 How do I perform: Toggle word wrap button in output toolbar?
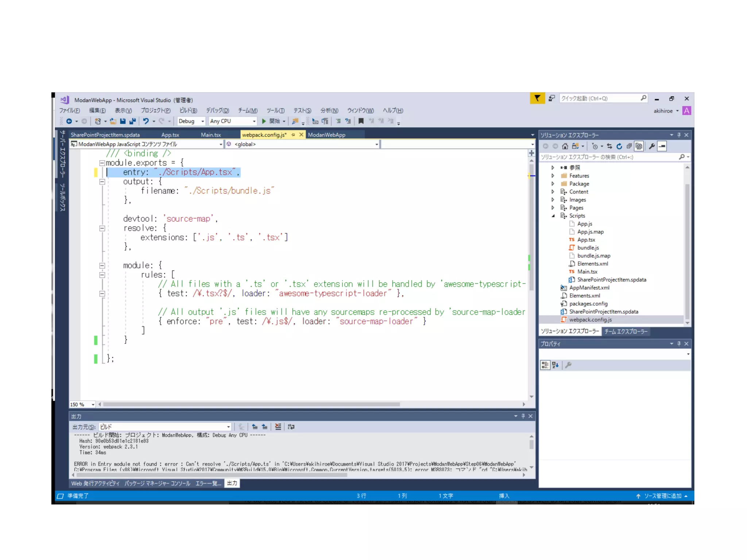[291, 427]
